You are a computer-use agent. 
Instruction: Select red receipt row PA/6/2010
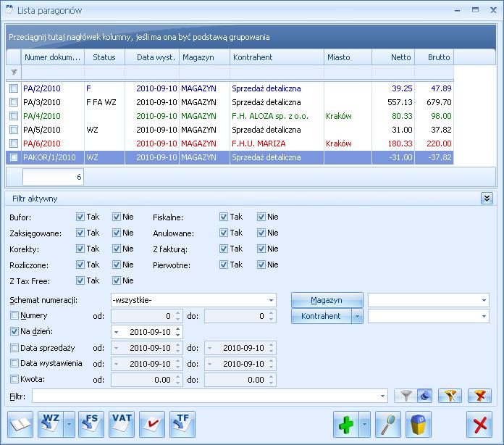[230, 144]
